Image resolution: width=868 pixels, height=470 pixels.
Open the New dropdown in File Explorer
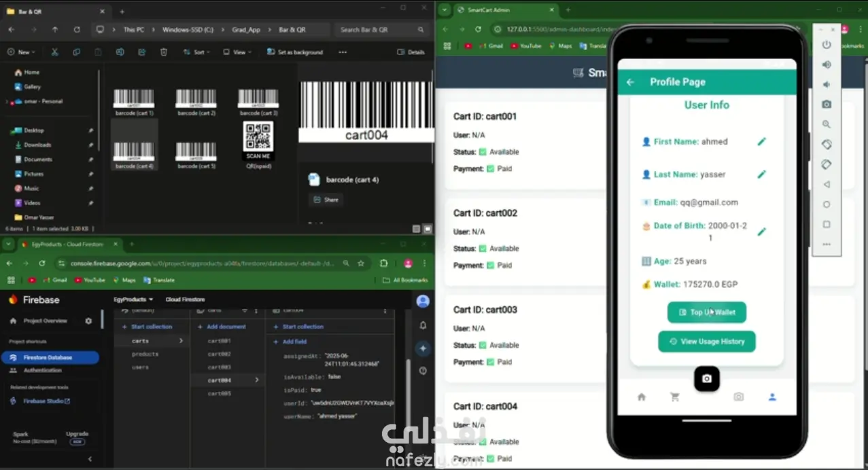coord(21,52)
